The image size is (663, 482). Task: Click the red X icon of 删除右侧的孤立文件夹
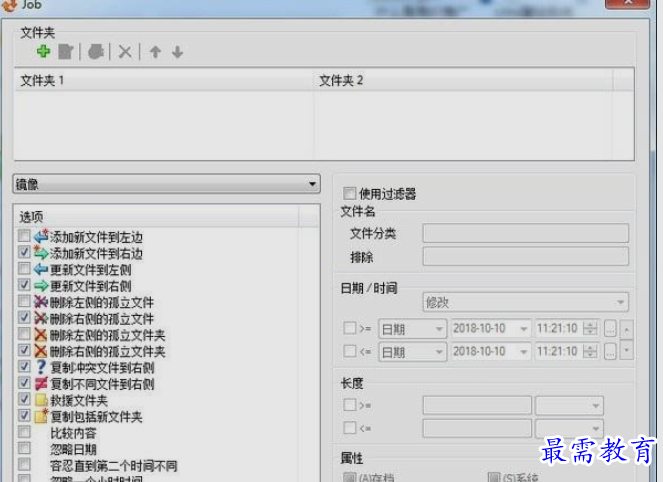[41, 351]
